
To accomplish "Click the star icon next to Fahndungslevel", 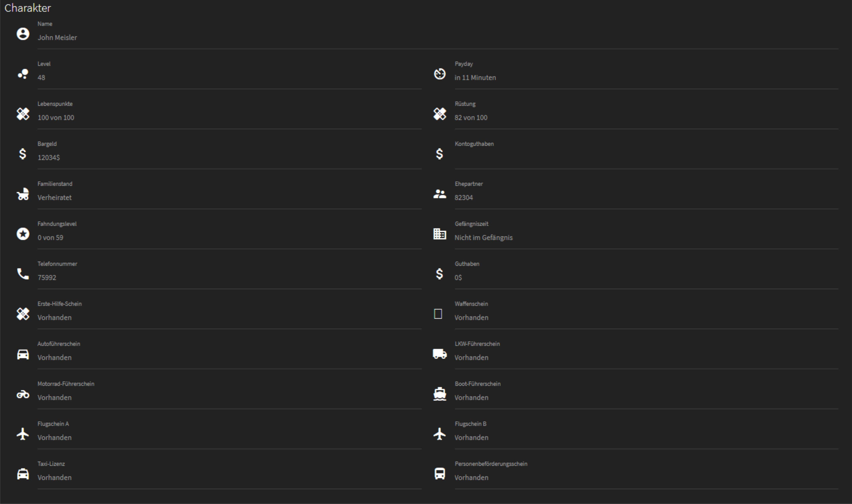I will point(23,234).
